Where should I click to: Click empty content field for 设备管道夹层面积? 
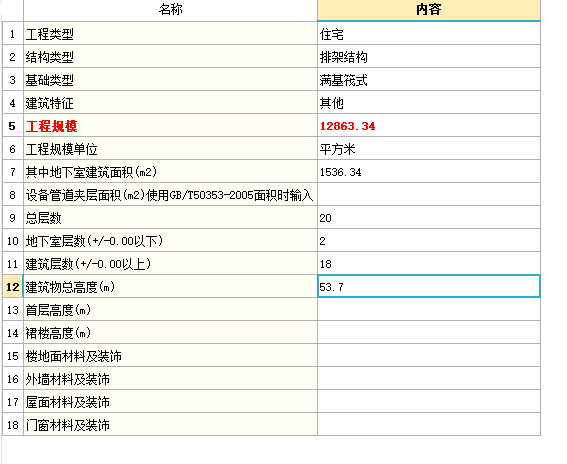click(x=429, y=194)
